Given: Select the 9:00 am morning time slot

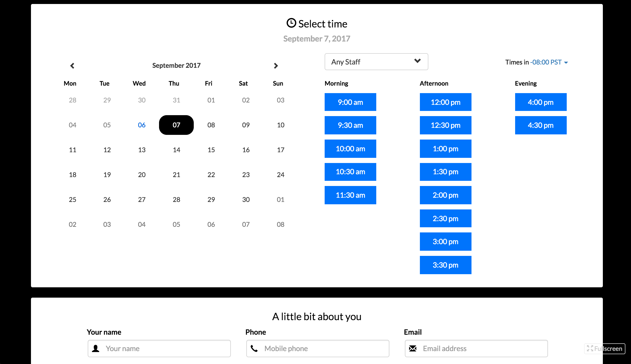Looking at the screenshot, I should 350,103.
